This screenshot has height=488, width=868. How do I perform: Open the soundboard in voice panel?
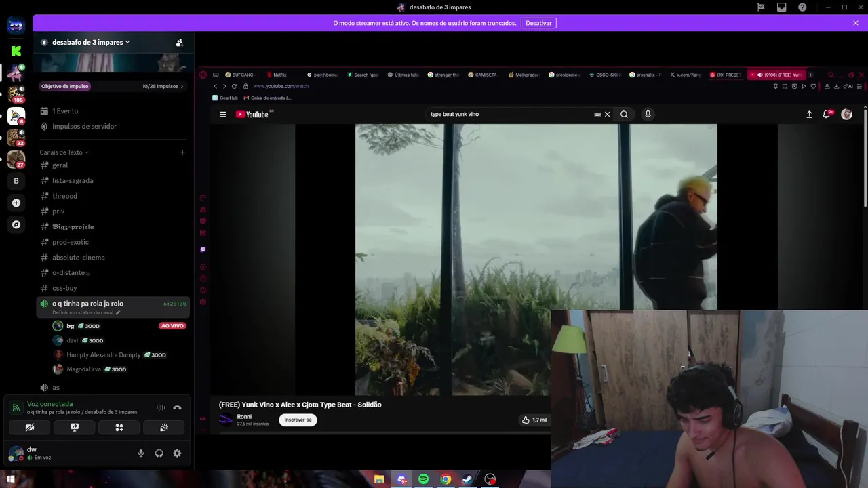point(164,428)
